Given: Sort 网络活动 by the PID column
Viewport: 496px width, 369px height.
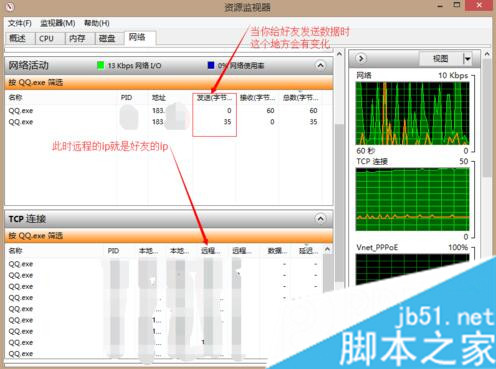Looking at the screenshot, I should [126, 98].
